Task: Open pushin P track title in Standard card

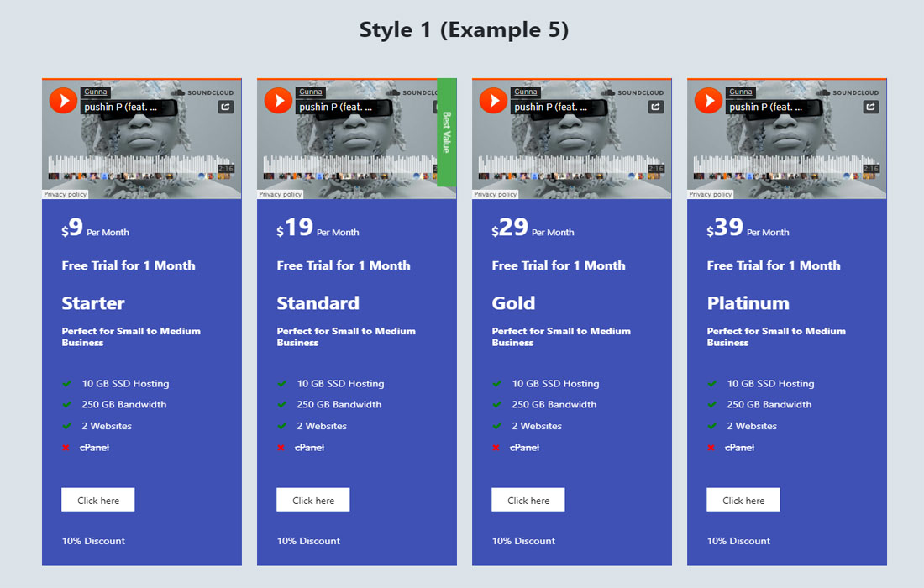Action: tap(336, 107)
